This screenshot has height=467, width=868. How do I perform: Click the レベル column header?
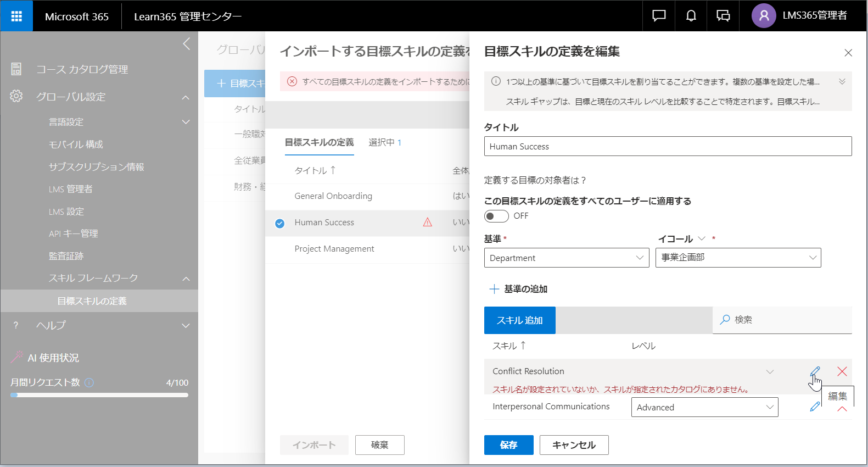[x=643, y=346]
